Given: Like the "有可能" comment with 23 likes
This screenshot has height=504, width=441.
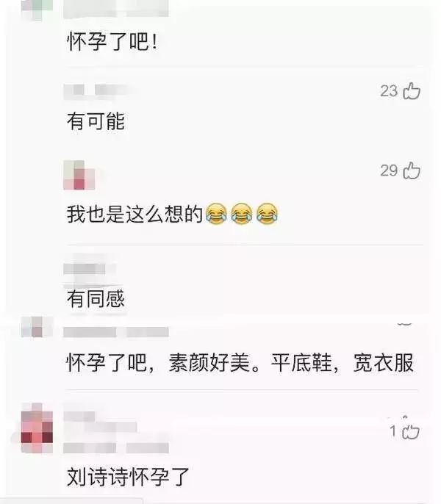Looking at the screenshot, I should coord(412,91).
